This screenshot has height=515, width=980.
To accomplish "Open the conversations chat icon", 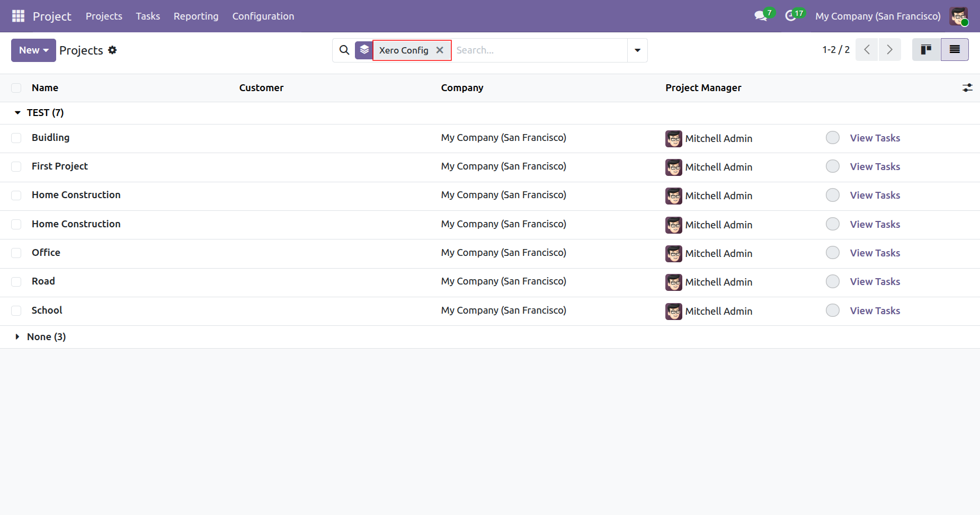I will (x=761, y=16).
